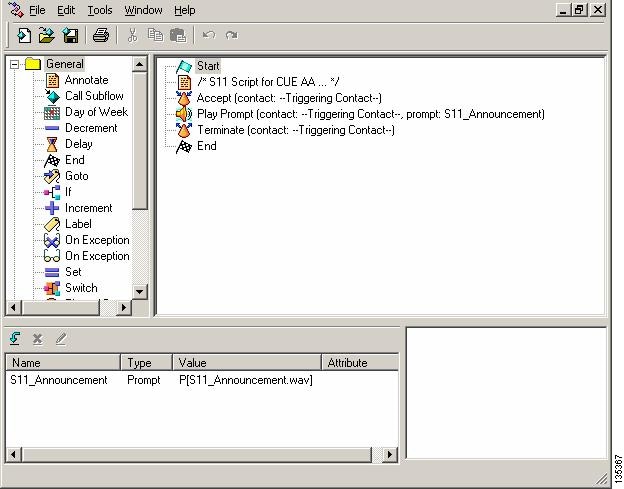Select the Switch step icon
Screen dimensions: 624x489
point(52,288)
